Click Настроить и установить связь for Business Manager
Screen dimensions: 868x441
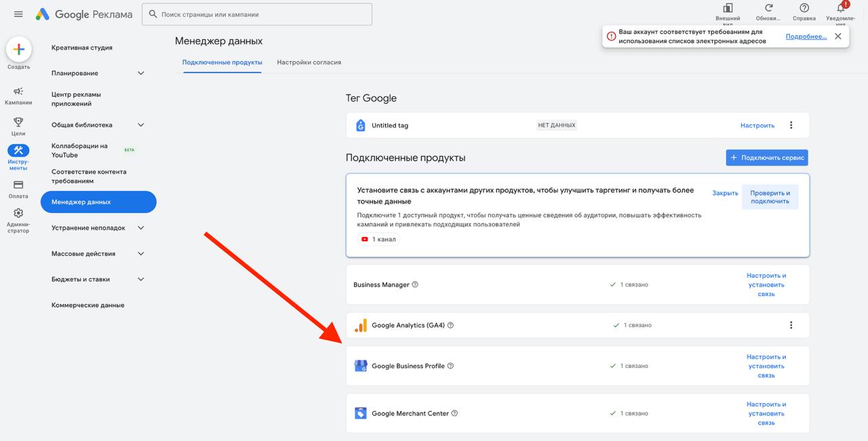(x=766, y=285)
